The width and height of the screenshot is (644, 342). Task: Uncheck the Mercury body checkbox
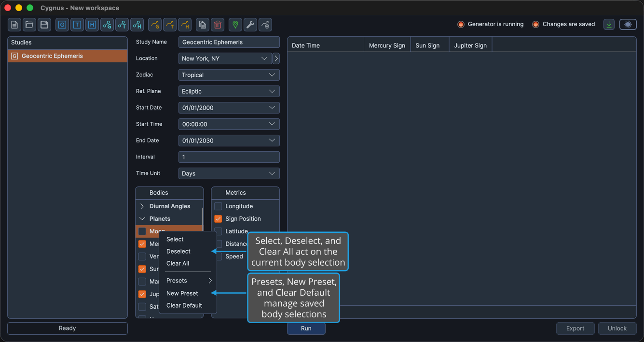(142, 244)
